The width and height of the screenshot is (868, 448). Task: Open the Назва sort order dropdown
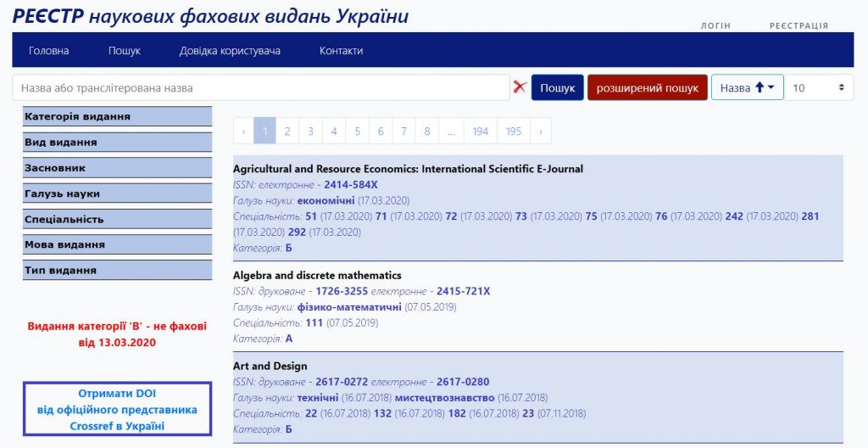pos(747,87)
